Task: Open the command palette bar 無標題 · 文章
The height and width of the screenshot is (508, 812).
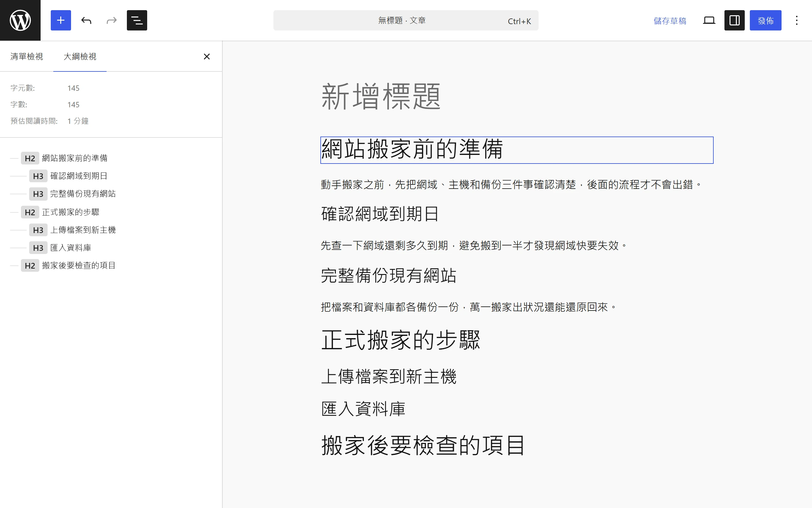Action: tap(406, 20)
